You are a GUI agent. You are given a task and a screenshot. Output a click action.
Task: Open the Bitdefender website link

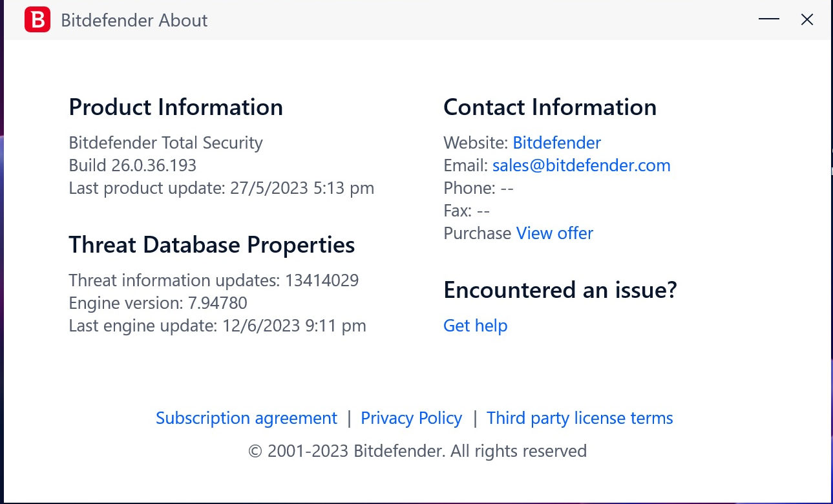pos(556,143)
